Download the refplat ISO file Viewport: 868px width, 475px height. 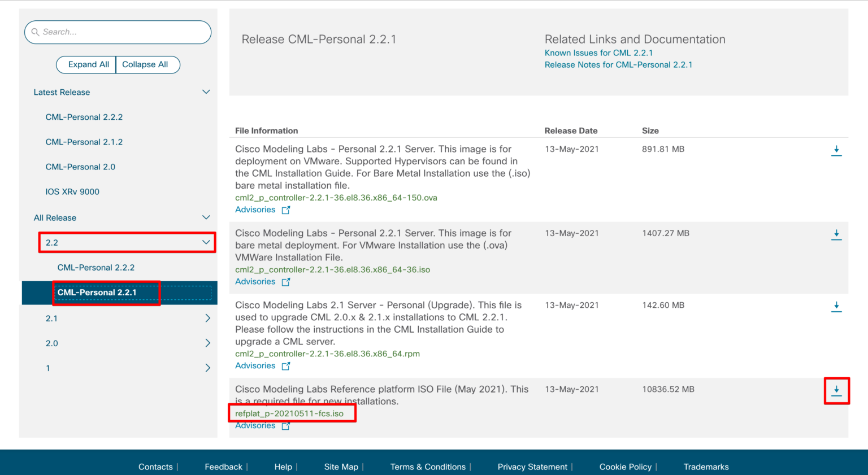click(x=836, y=390)
